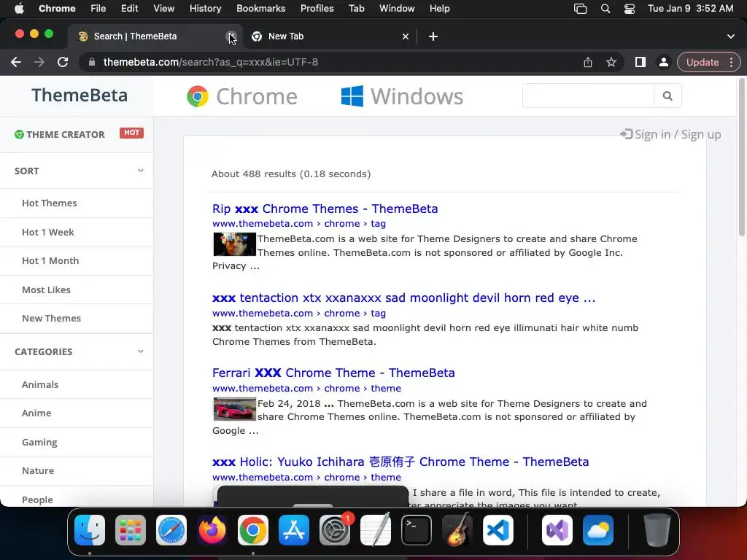Open the xxx Holic Yuuko Ichihara result
The image size is (747, 560).
pyautogui.click(x=400, y=462)
